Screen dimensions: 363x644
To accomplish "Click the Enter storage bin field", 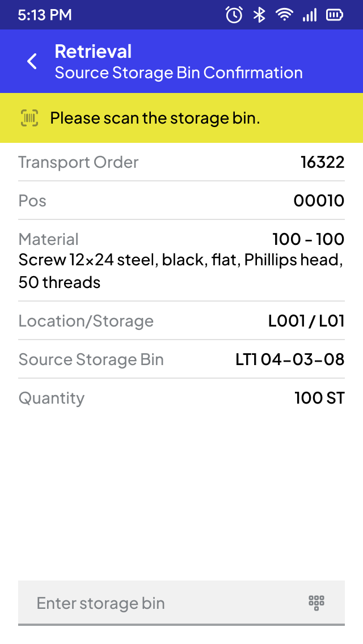I will 159,603.
